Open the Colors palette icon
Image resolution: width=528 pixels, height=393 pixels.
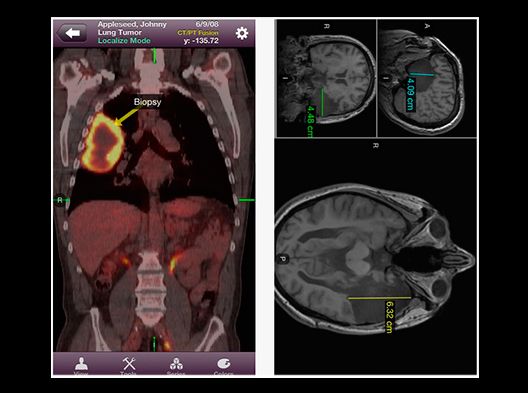coord(224,366)
